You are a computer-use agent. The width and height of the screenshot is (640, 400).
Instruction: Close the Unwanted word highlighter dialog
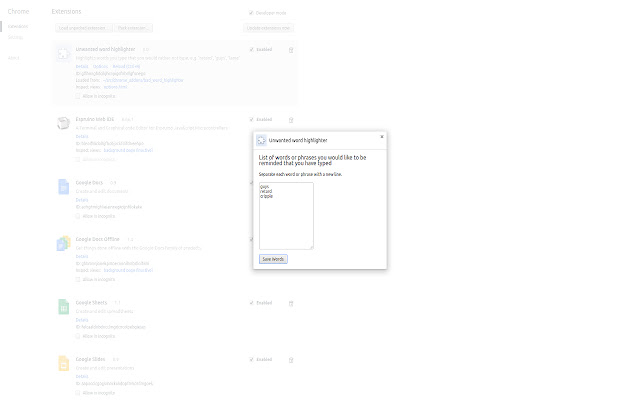point(382,137)
